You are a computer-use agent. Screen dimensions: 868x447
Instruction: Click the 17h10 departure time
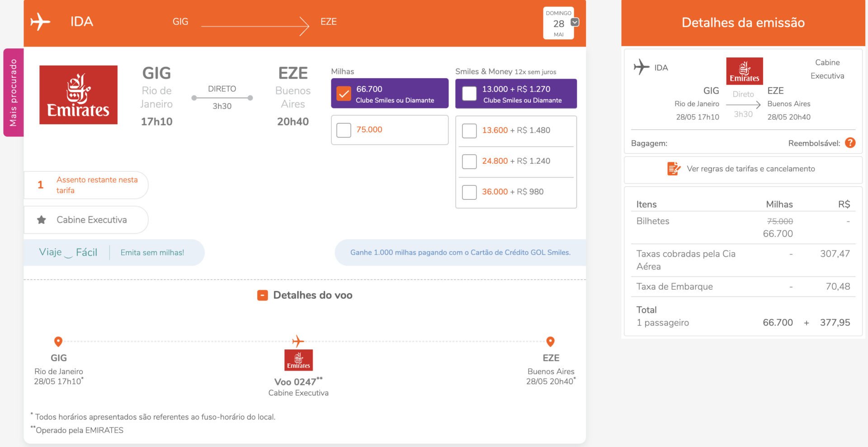pyautogui.click(x=156, y=122)
